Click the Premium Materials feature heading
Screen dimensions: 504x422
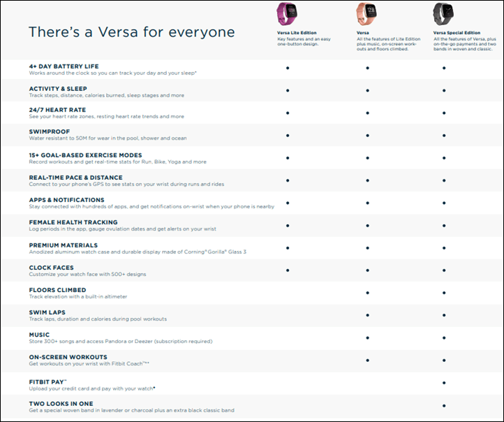tap(64, 245)
